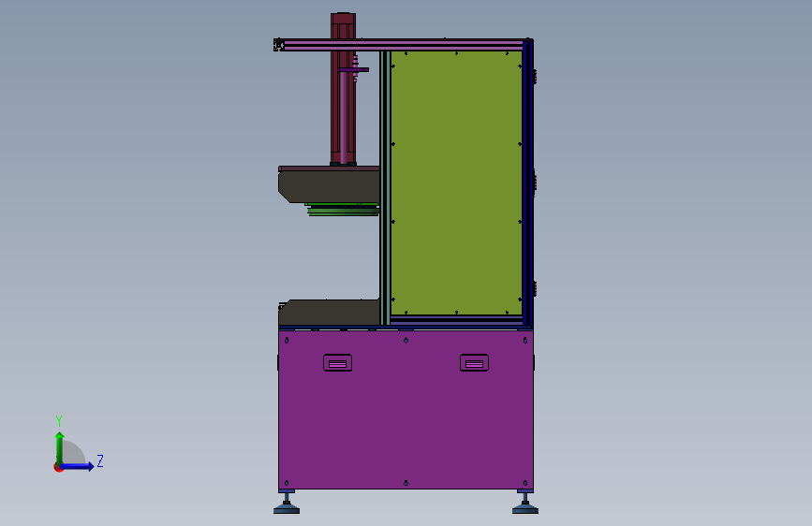Image resolution: width=812 pixels, height=526 pixels.
Task: Select the large olive green side panel
Action: [x=456, y=183]
